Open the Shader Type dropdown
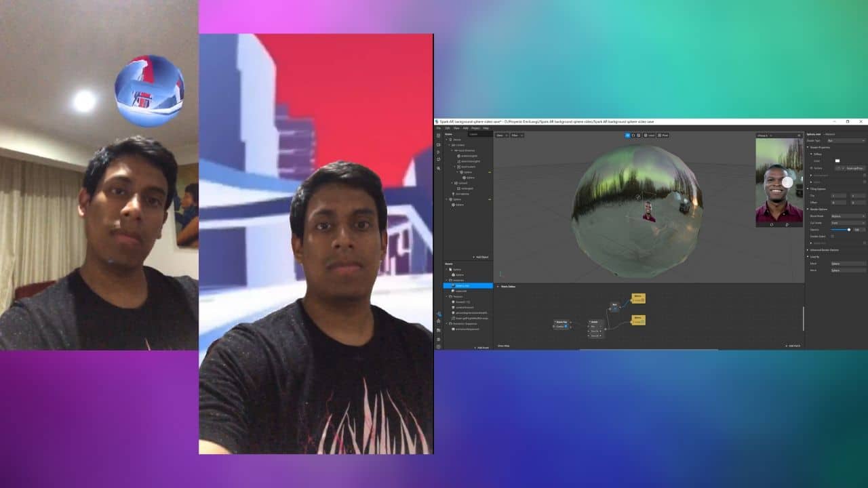Screen dimensions: 868x488 844,139
